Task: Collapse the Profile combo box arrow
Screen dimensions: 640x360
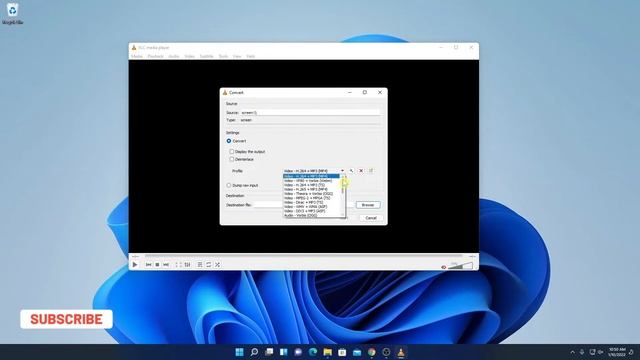Action: (x=342, y=171)
